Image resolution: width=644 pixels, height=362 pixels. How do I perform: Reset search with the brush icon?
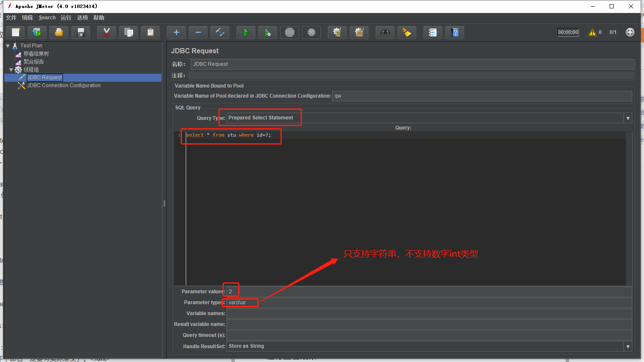point(407,32)
